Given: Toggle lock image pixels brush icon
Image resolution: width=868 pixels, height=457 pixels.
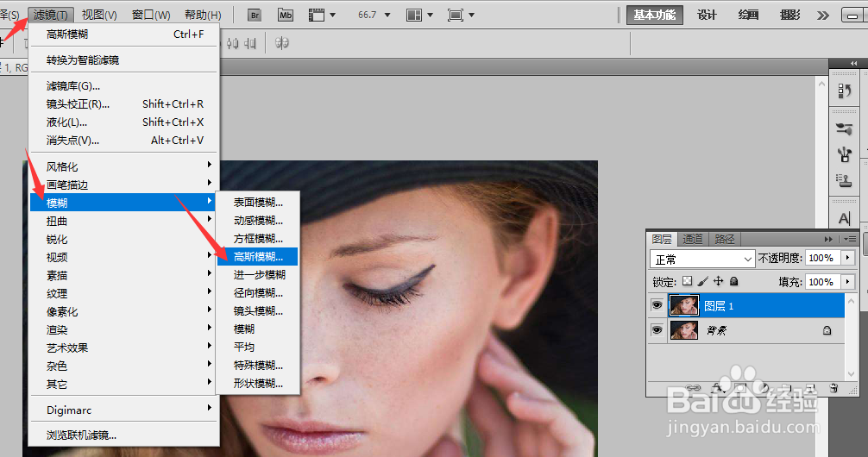Looking at the screenshot, I should pos(702,281).
